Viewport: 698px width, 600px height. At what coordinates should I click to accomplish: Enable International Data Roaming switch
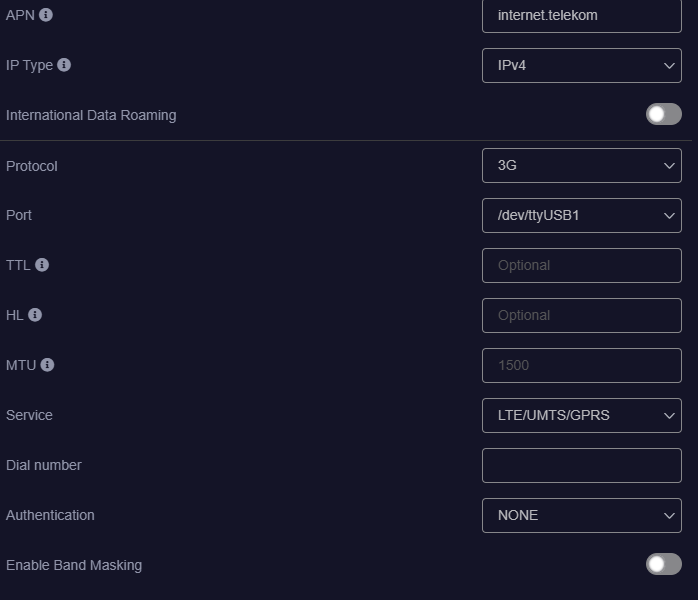coord(663,114)
